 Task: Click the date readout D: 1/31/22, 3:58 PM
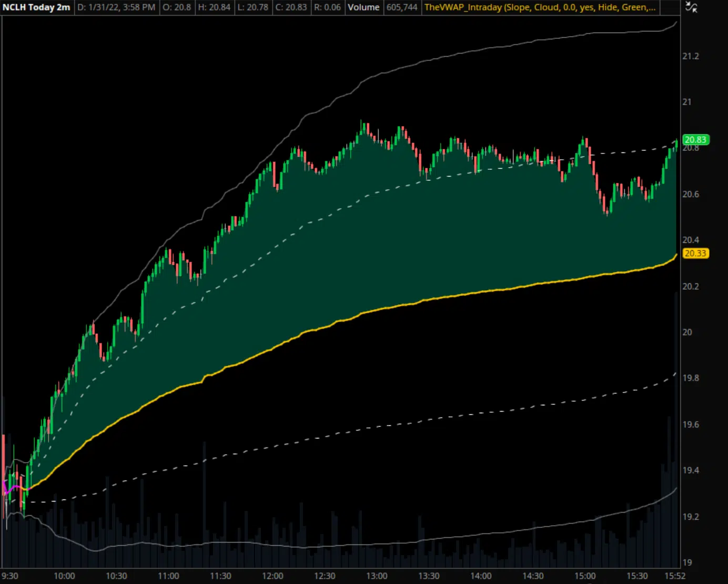pyautogui.click(x=116, y=7)
